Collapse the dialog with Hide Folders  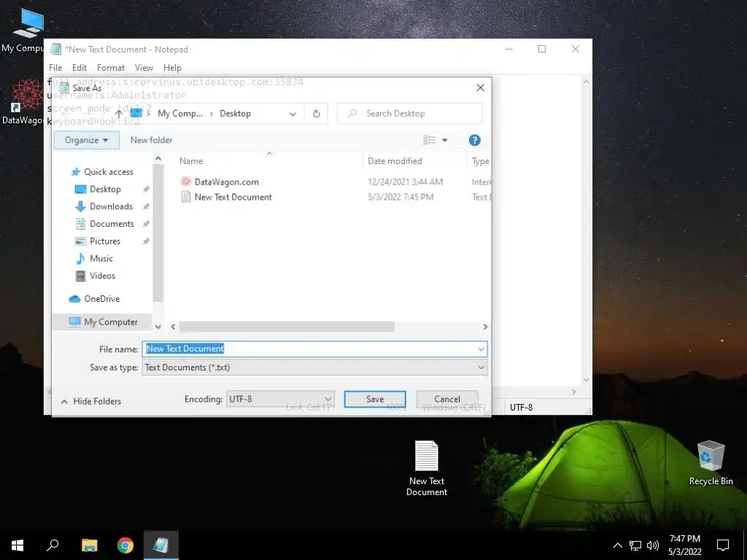pos(91,402)
